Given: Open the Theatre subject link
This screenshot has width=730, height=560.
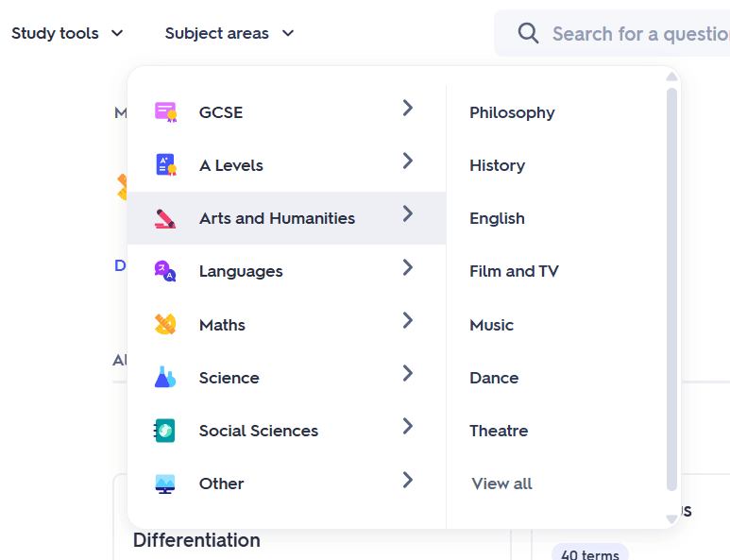Looking at the screenshot, I should click(499, 431).
